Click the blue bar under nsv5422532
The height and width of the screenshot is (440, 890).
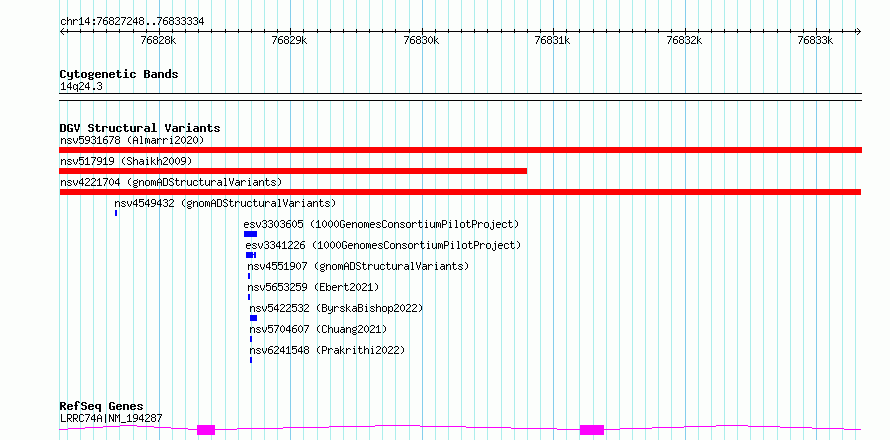253,318
